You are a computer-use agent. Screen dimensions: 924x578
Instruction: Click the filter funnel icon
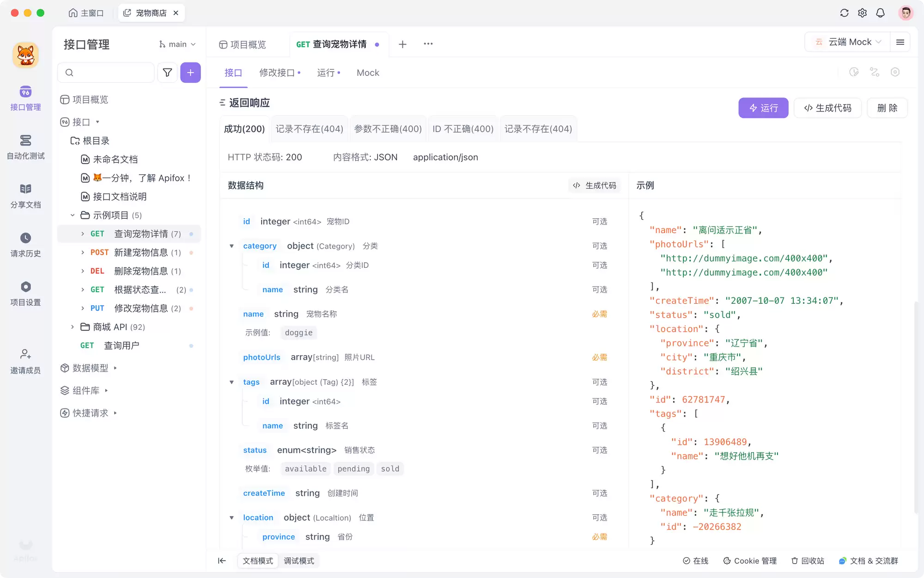[167, 73]
